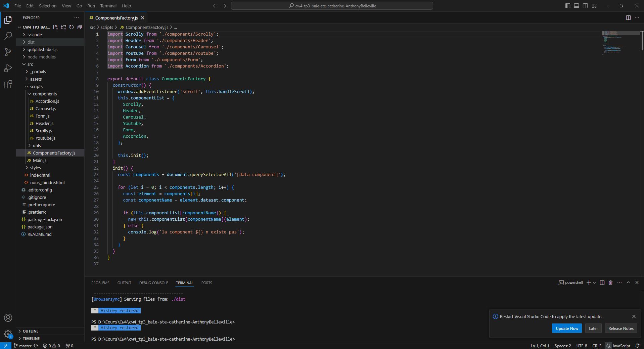
Task: Split the terminal panel
Action: coord(602,283)
